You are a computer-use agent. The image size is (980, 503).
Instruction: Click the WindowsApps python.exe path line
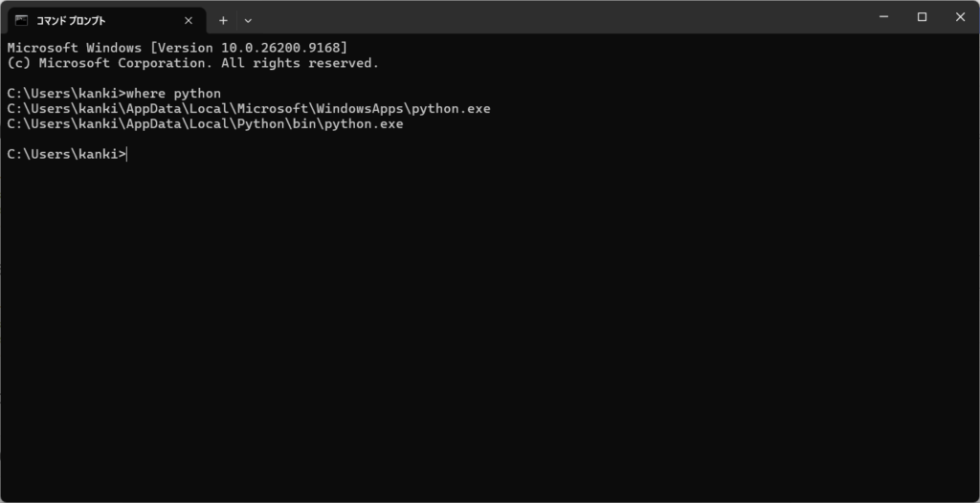click(x=249, y=109)
